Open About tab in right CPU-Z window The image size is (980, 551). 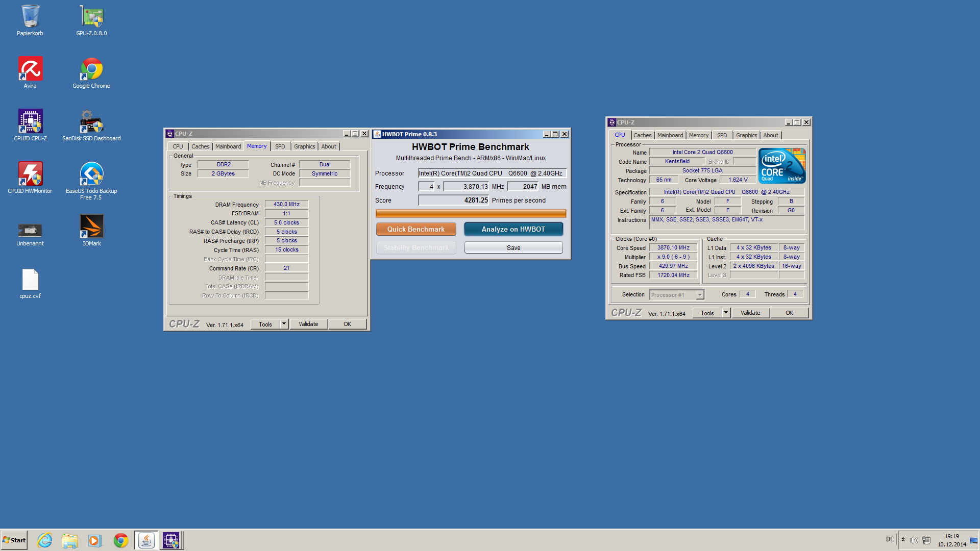[x=771, y=135]
